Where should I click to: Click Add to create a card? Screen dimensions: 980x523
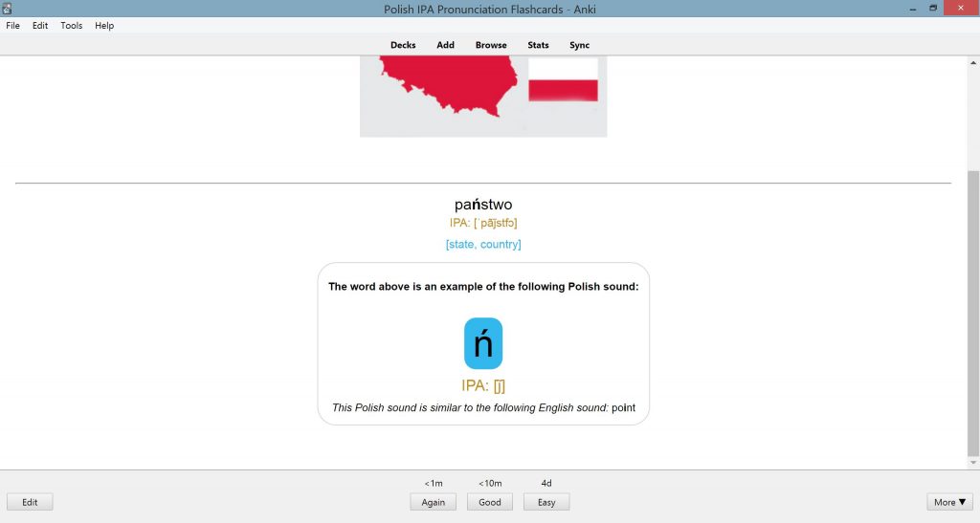coord(446,45)
